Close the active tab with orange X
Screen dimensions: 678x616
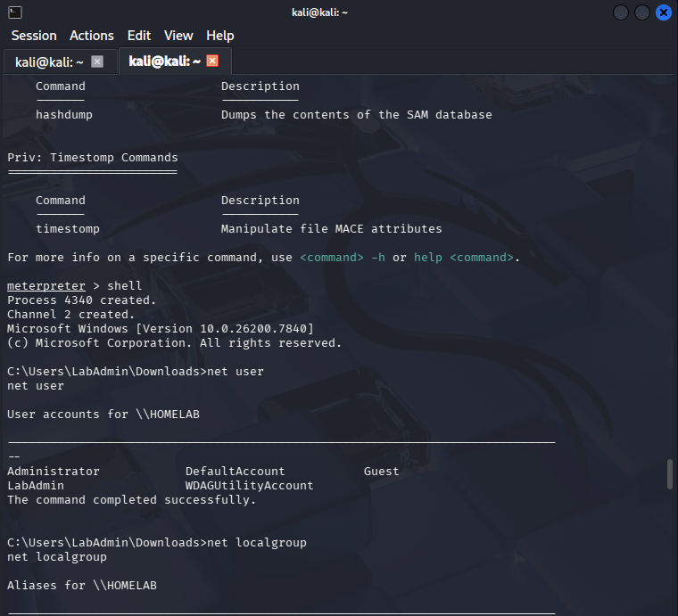[x=212, y=61]
